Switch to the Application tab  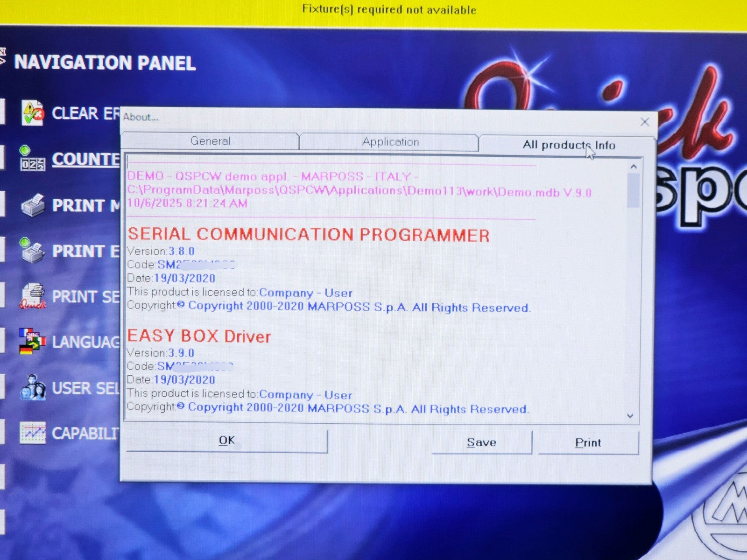pyautogui.click(x=390, y=142)
